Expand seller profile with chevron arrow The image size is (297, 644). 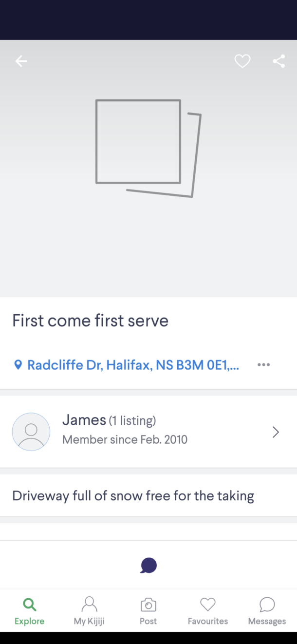coord(276,432)
